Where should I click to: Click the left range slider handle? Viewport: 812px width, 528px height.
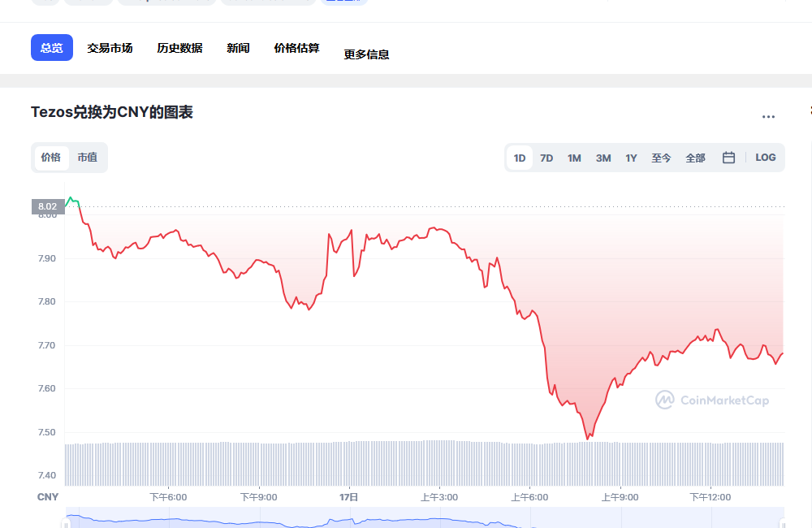pyautogui.click(x=66, y=523)
